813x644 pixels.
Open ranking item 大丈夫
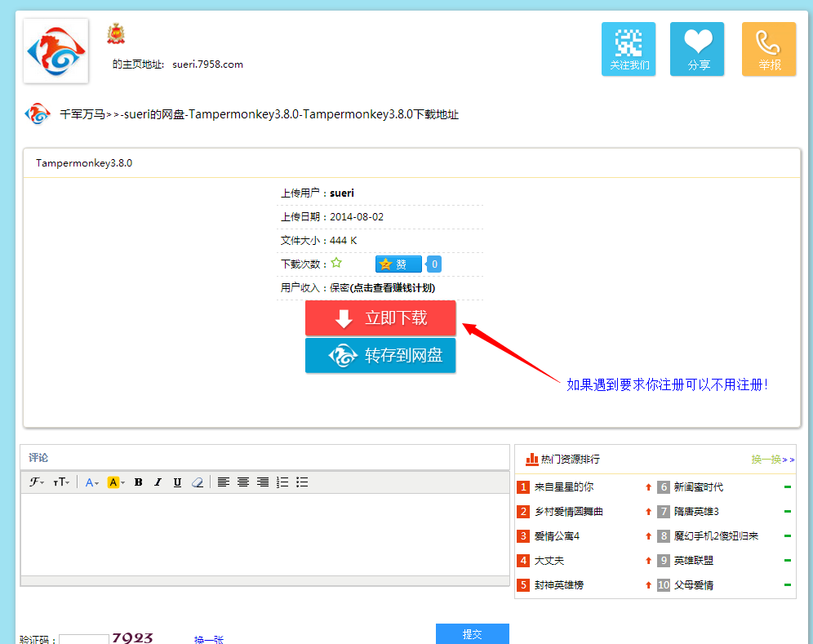[x=549, y=561]
